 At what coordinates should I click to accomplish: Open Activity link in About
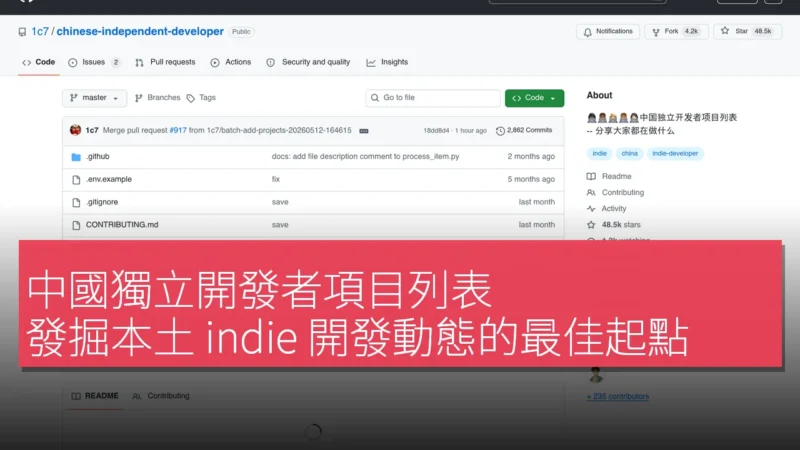[614, 209]
